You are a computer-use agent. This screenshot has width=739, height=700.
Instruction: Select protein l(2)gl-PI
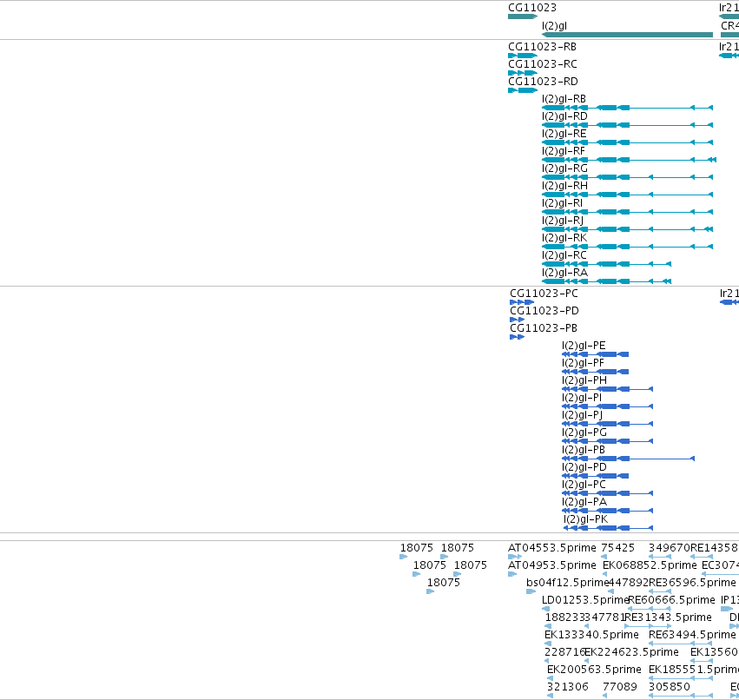point(608,406)
